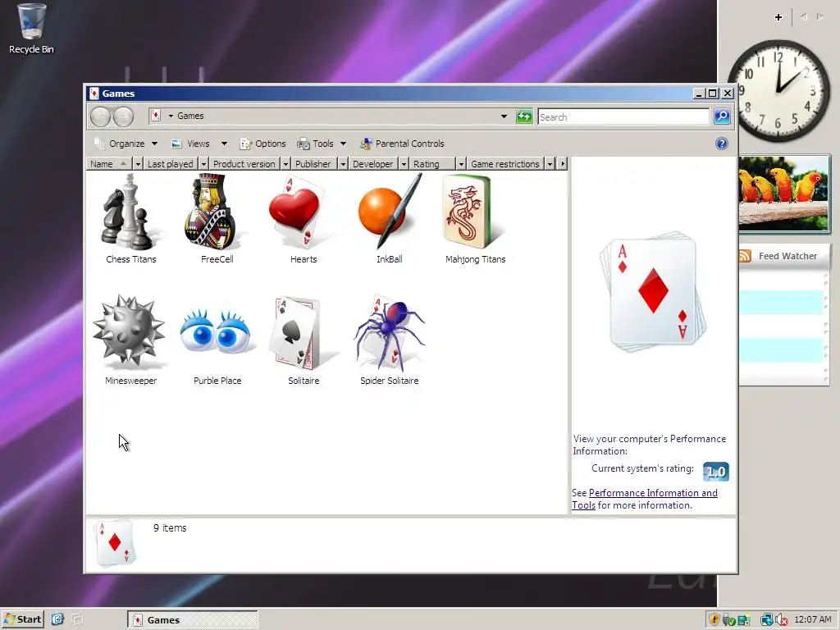Click the Views toolbar button
Viewport: 840px width, 630px height.
click(x=190, y=144)
